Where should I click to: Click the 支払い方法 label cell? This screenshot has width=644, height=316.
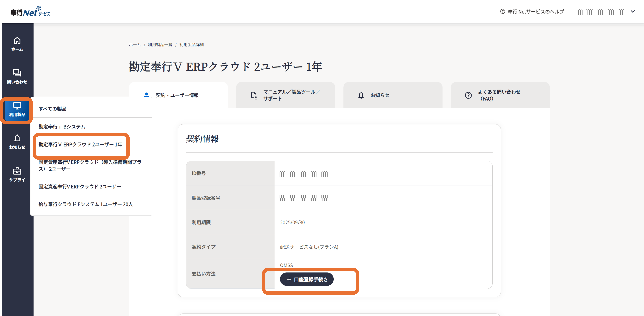click(x=230, y=274)
